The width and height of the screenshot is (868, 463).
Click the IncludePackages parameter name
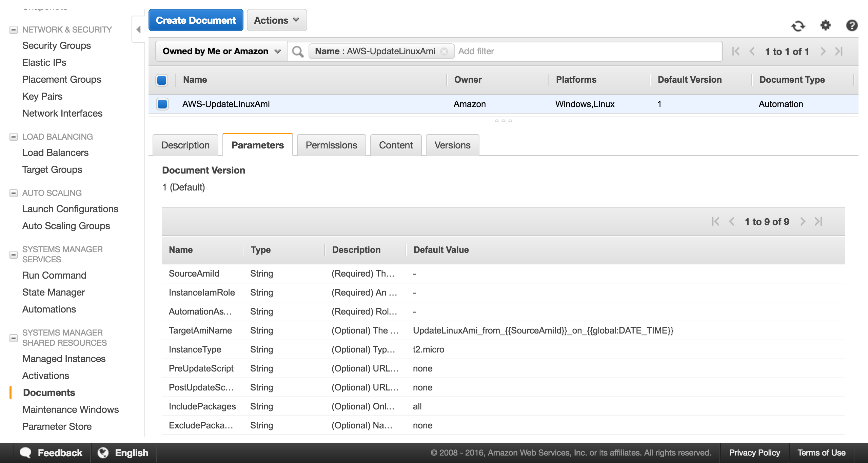pos(202,406)
